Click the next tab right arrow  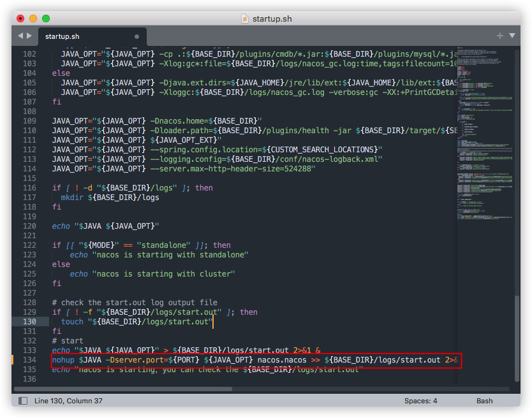(29, 36)
